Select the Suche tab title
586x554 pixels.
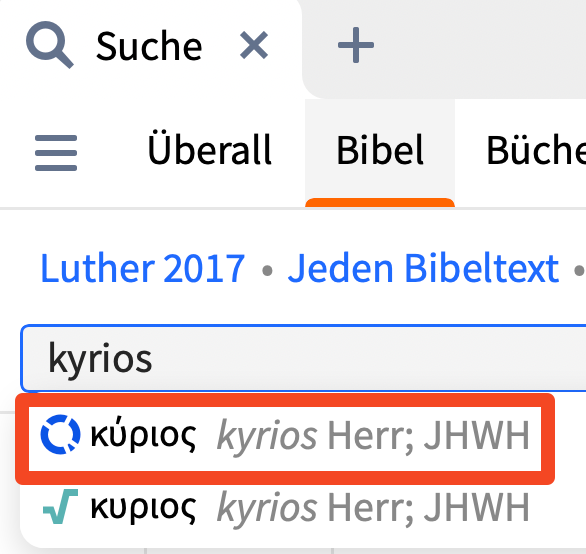[149, 46]
